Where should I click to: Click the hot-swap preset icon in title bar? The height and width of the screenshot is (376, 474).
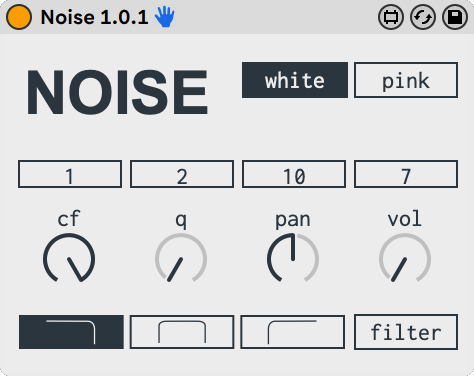pos(391,17)
